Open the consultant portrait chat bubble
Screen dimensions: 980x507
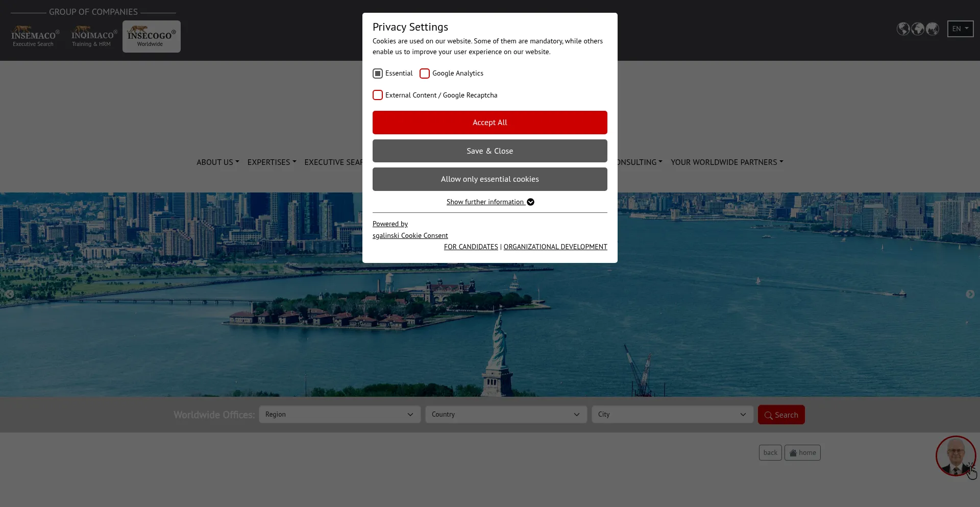click(x=955, y=455)
